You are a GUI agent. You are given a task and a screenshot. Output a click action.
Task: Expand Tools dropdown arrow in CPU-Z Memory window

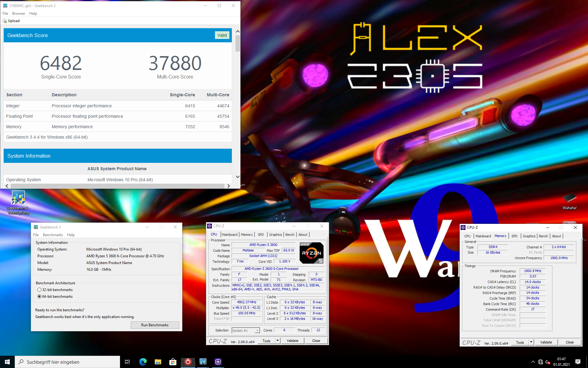[x=531, y=342]
